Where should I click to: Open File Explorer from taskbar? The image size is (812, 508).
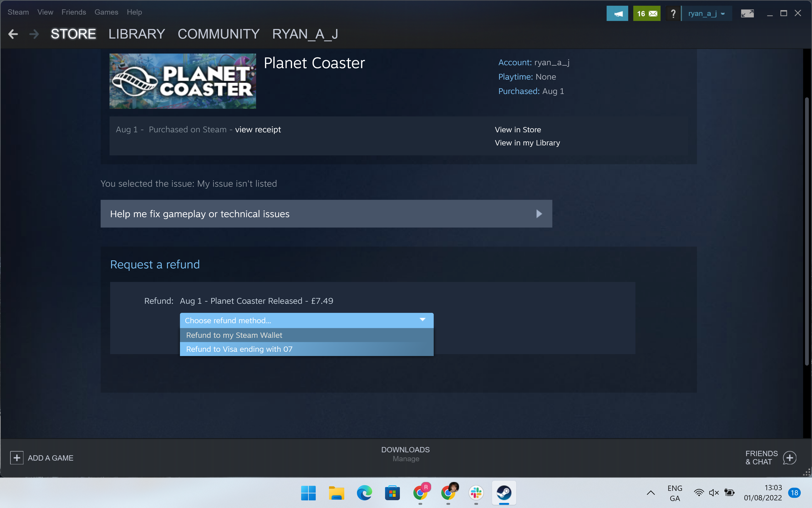coord(336,493)
